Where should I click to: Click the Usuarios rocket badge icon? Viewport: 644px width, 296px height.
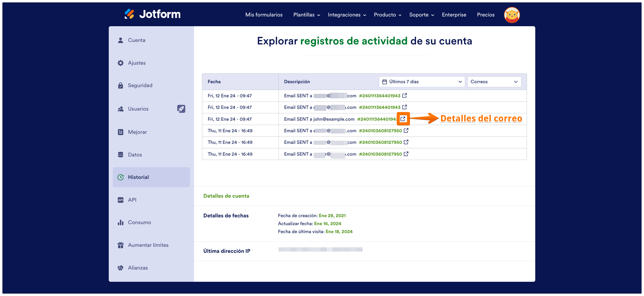181,109
